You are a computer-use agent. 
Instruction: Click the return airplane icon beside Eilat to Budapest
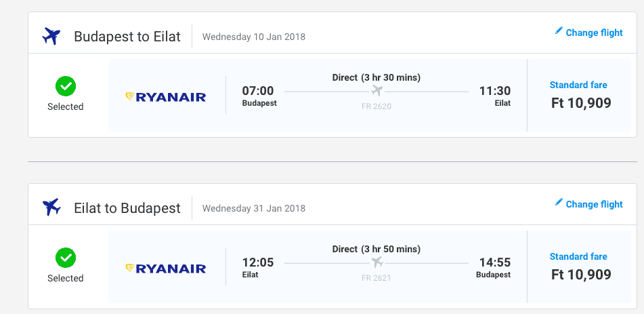51,207
